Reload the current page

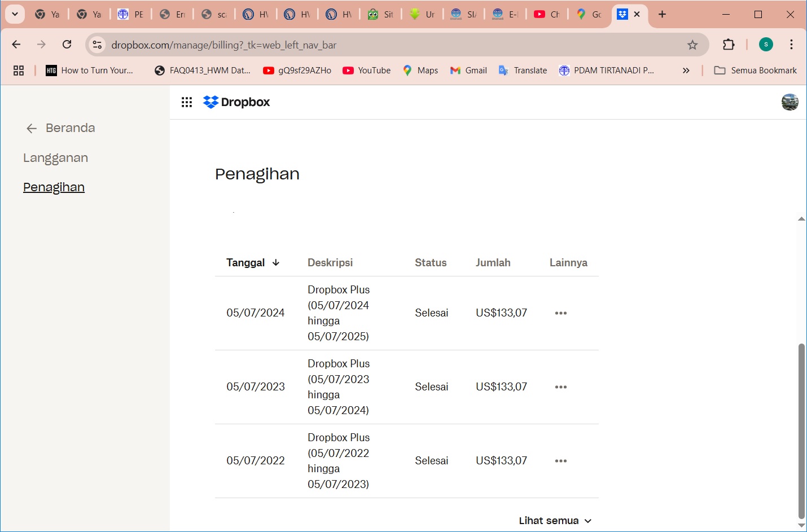tap(67, 45)
